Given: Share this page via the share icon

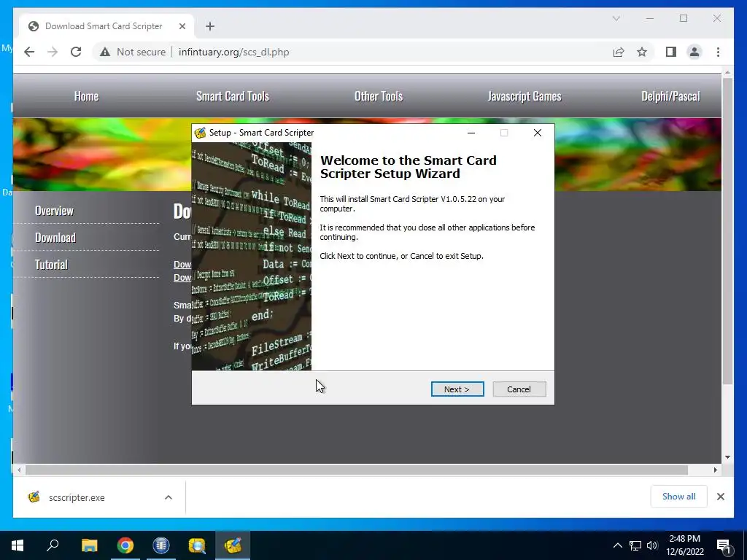Looking at the screenshot, I should (x=619, y=52).
